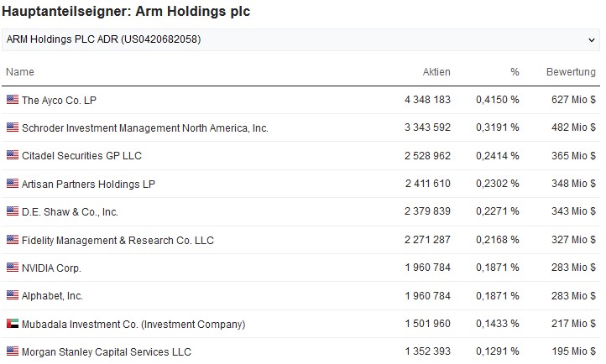Click the flag icon next to Schroder Investment Management
Viewport: 606px width, 364px height.
(12, 127)
